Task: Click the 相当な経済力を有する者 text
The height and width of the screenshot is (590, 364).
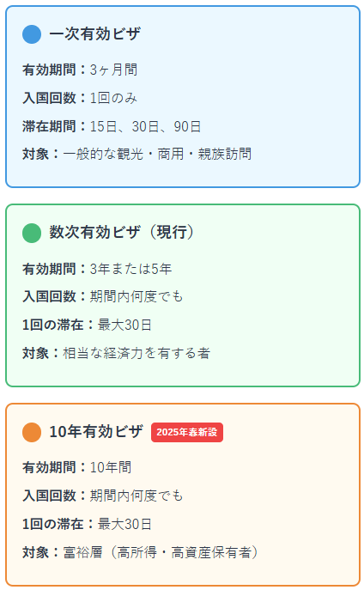Action: (136, 353)
